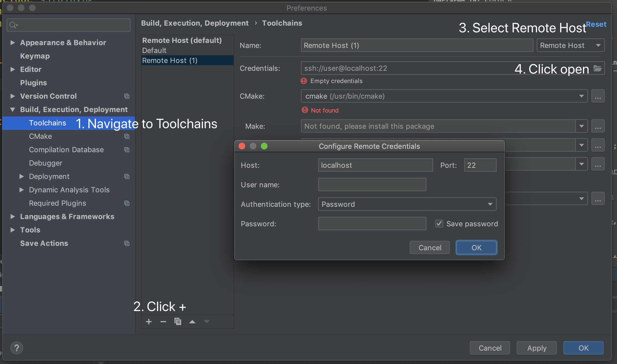This screenshot has width=617, height=364.
Task: Click the minus icon to remove toolchain
Action: click(163, 322)
